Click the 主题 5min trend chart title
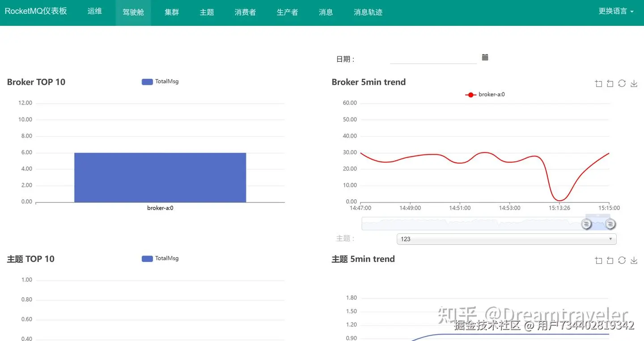 363,259
